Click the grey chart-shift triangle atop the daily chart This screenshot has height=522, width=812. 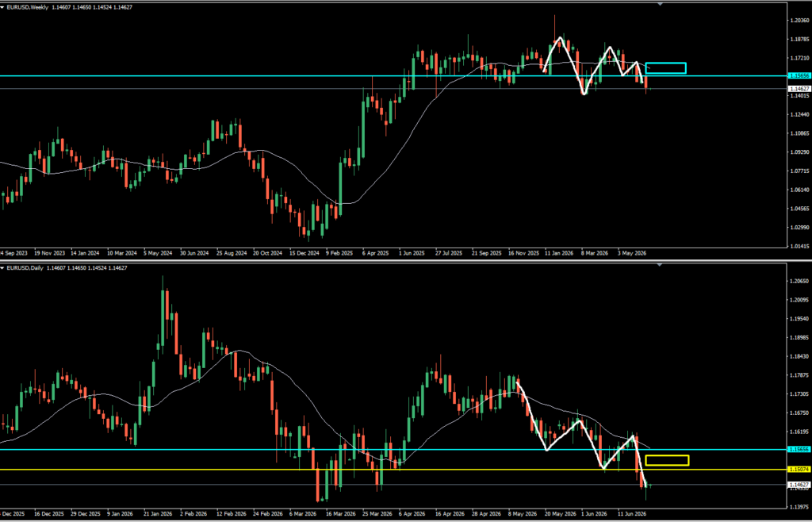[x=660, y=265]
